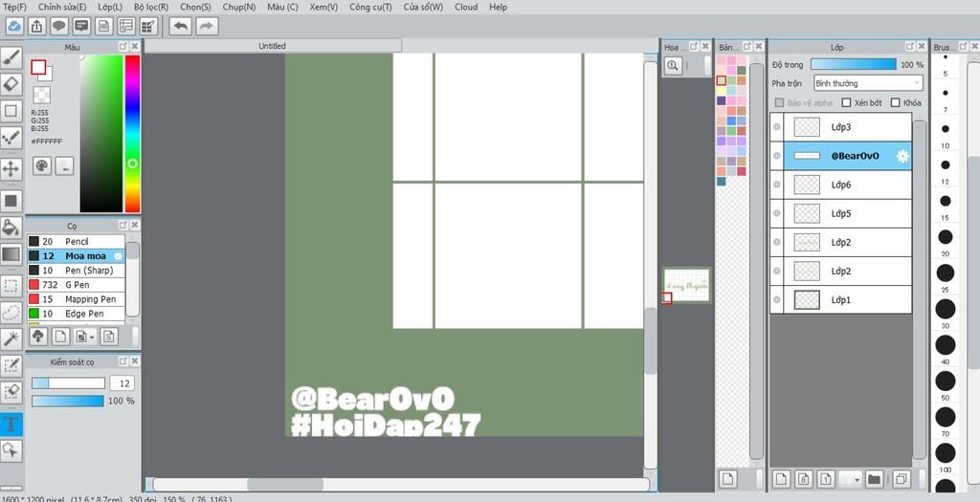Select the G Pen brush
The width and height of the screenshot is (980, 502).
click(77, 285)
